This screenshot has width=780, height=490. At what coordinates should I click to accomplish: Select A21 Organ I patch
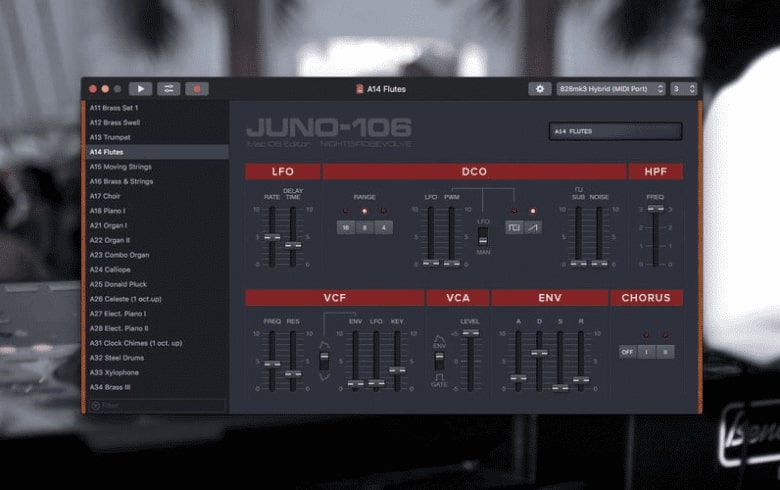point(157,225)
